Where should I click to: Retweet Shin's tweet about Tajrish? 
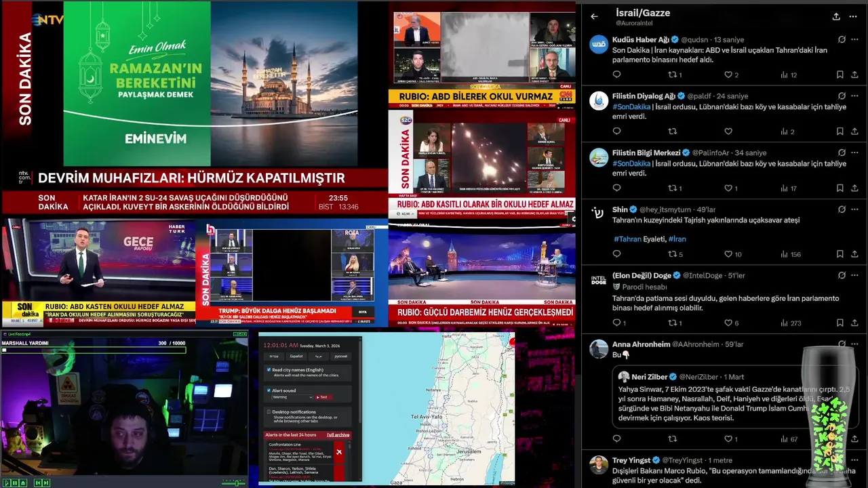point(672,254)
